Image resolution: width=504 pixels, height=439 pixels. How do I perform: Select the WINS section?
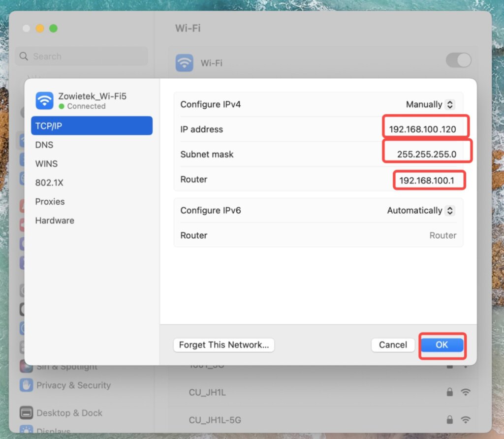(46, 163)
